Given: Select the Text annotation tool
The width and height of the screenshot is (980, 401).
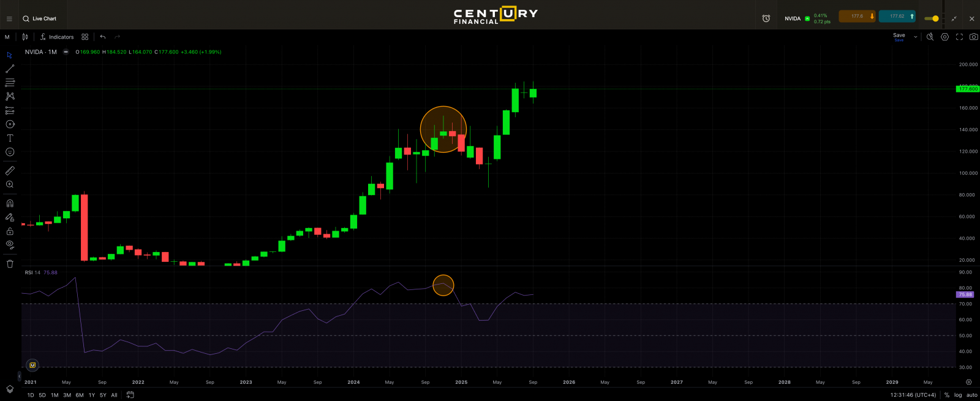Looking at the screenshot, I should click(10, 138).
